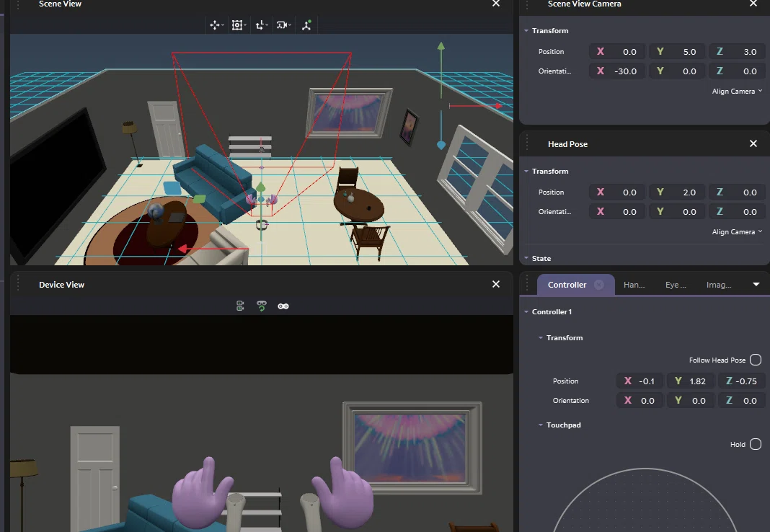This screenshot has height=532, width=770.
Task: Open Align Camera dropdown in Scene View Camera
Action: tap(737, 92)
